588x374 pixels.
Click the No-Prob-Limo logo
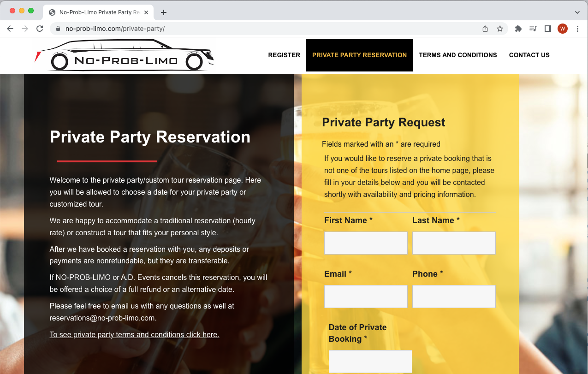125,55
